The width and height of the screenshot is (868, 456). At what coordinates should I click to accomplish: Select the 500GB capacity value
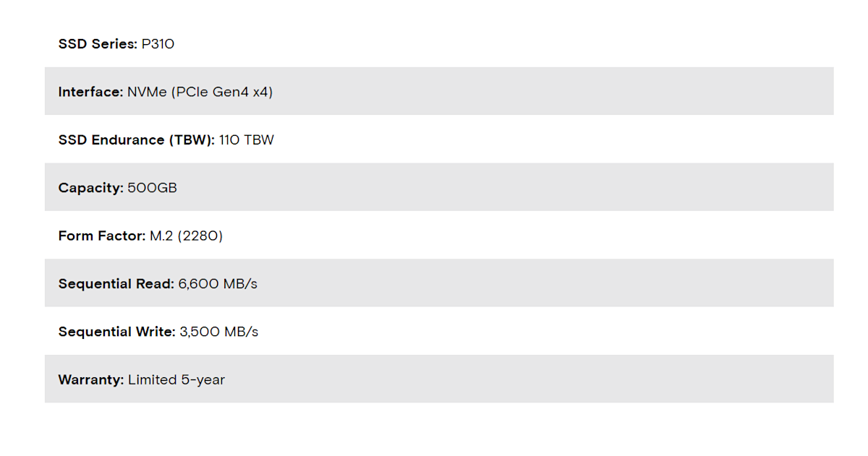tap(152, 188)
